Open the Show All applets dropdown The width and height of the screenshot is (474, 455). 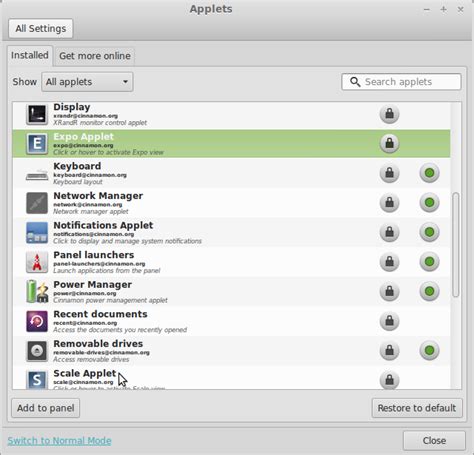coord(87,82)
